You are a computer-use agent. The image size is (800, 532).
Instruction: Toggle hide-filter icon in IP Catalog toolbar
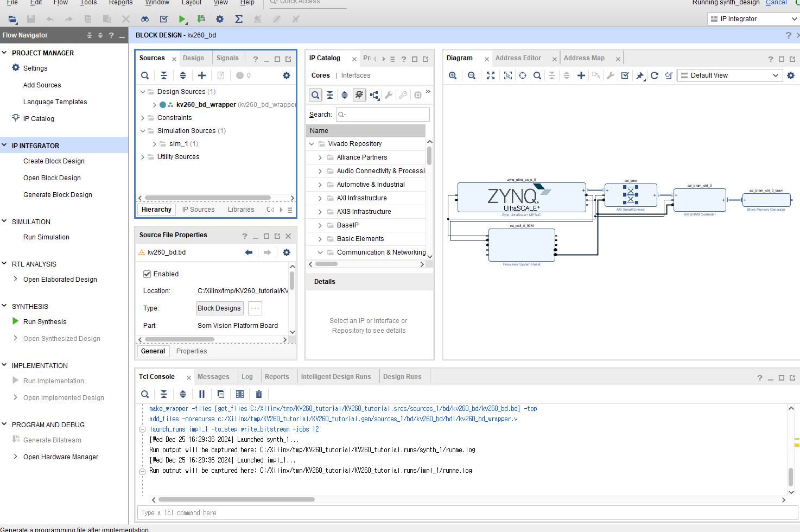click(359, 95)
